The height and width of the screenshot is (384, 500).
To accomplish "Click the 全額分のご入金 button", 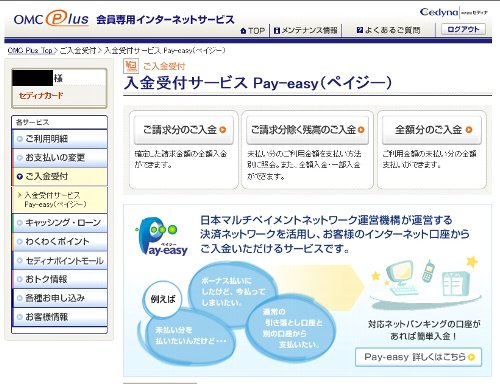I will pos(432,130).
